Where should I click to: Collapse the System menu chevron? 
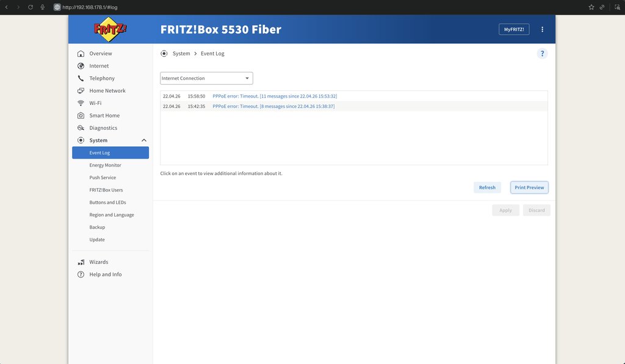point(144,140)
